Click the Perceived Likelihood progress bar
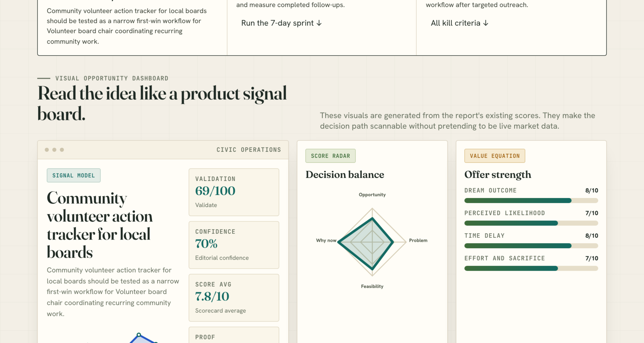This screenshot has height=343, width=644. click(x=531, y=223)
